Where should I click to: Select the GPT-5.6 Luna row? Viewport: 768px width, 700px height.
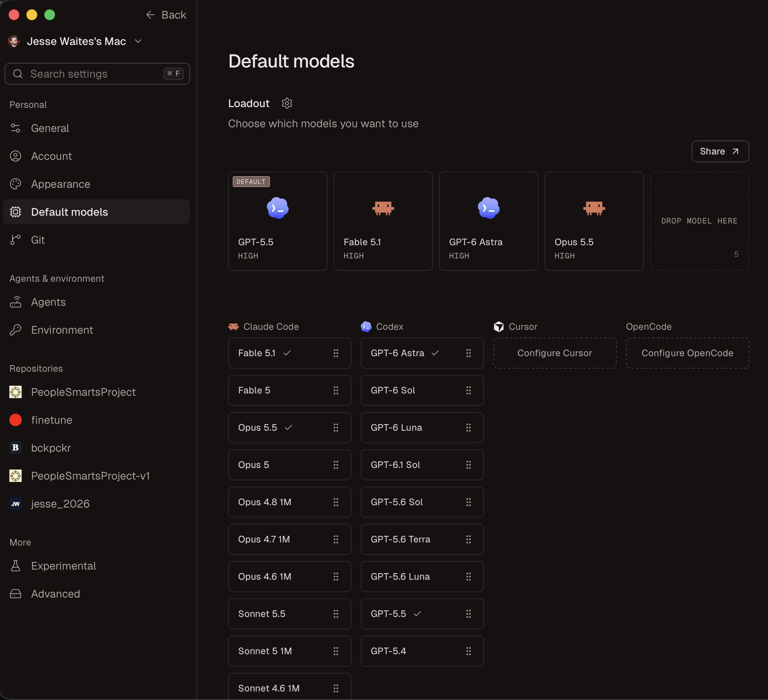[422, 577]
